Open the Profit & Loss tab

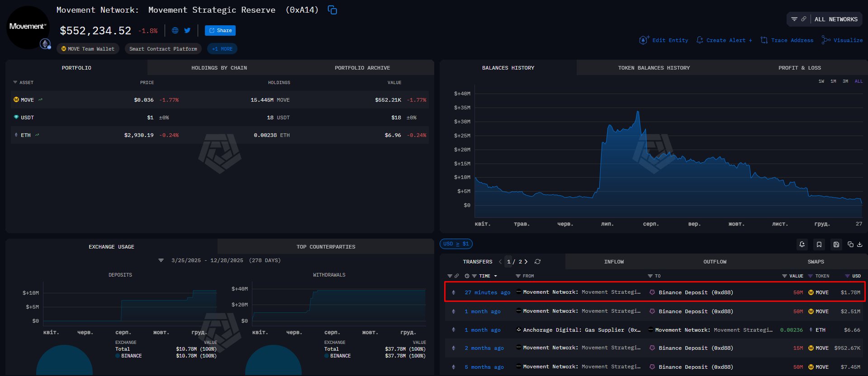pos(799,68)
